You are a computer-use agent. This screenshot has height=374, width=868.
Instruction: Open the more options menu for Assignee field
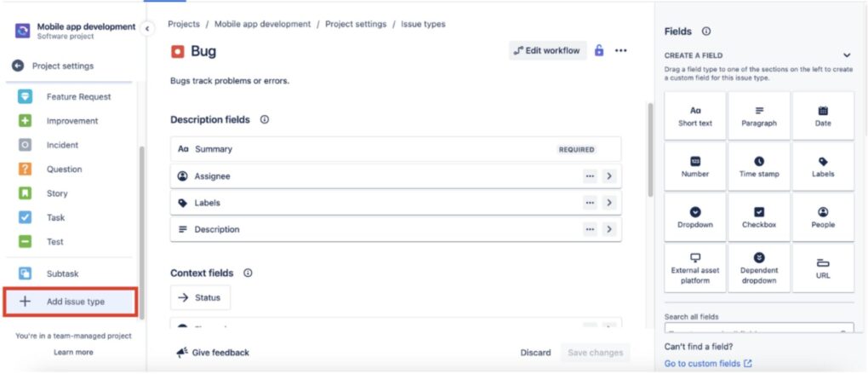[590, 176]
